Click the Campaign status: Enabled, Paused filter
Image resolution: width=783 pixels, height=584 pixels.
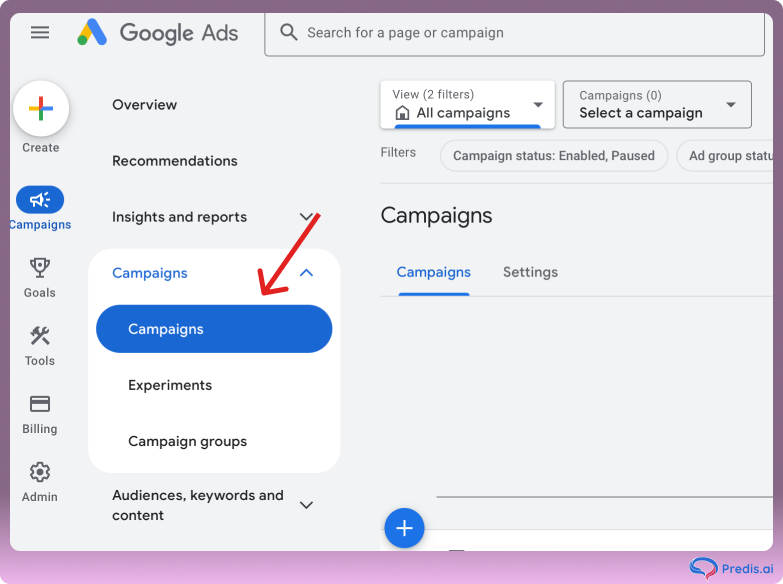(554, 156)
